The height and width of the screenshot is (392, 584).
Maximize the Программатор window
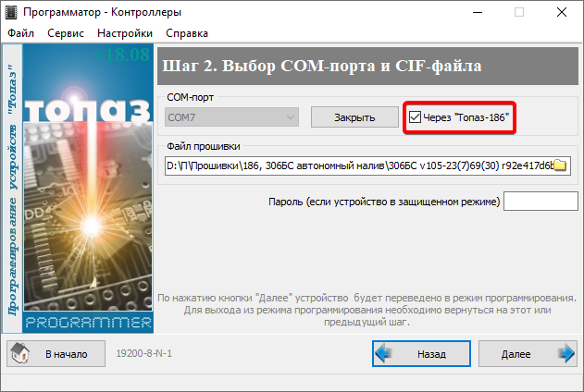(519, 12)
